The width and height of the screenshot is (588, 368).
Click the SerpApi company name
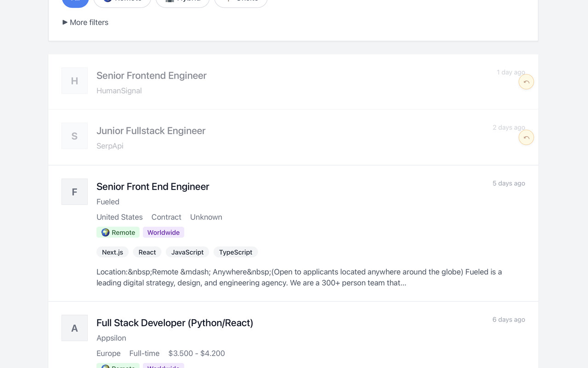click(110, 146)
